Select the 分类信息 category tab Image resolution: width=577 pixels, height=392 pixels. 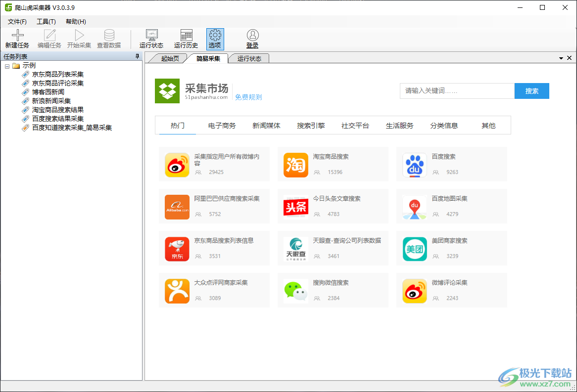pyautogui.click(x=444, y=126)
